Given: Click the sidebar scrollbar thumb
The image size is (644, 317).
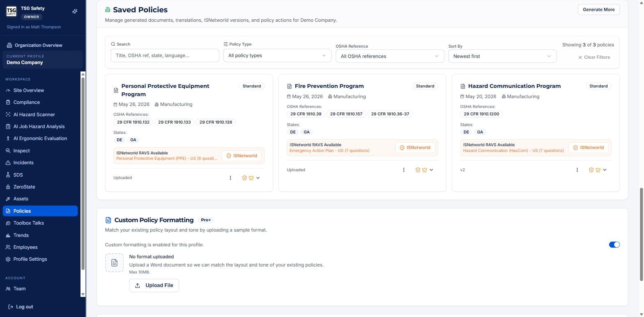Looking at the screenshot, I should (83, 173).
